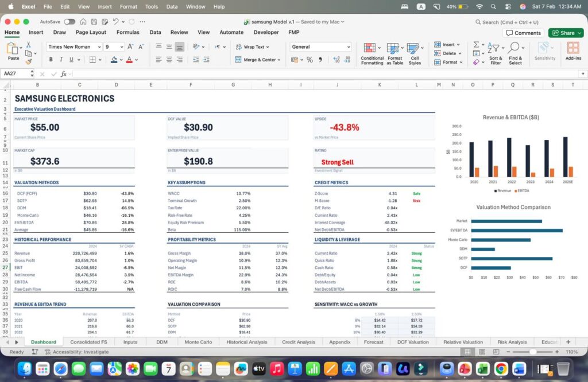
Task: Expand the General number format dropdown
Action: tap(348, 47)
